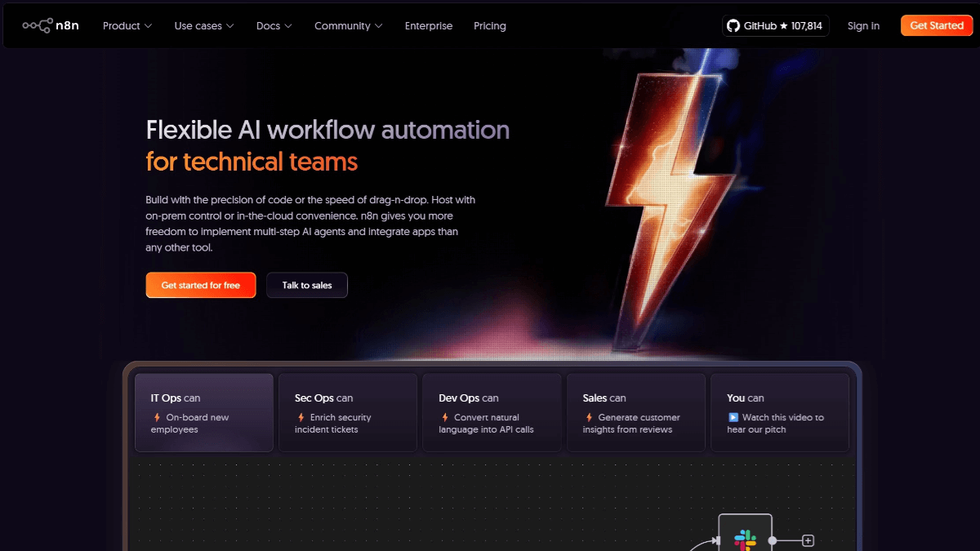Click the Sign in link
The image size is (980, 551).
(863, 25)
